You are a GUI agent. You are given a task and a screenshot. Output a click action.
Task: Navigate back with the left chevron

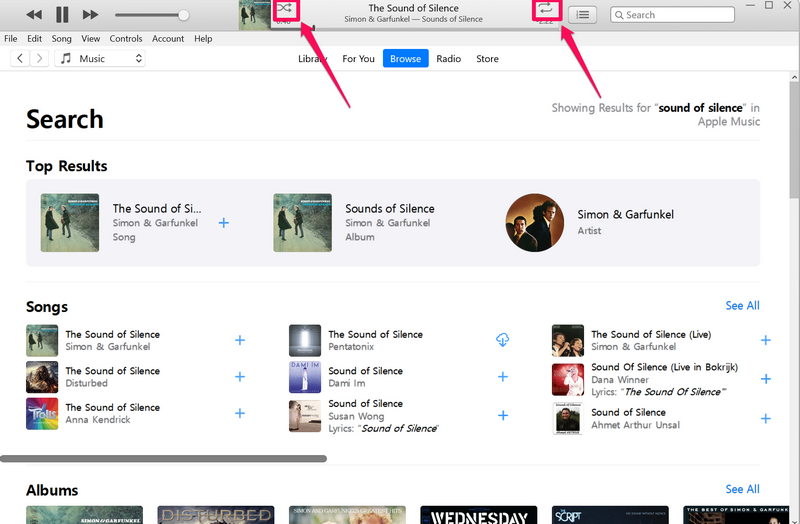tap(20, 59)
